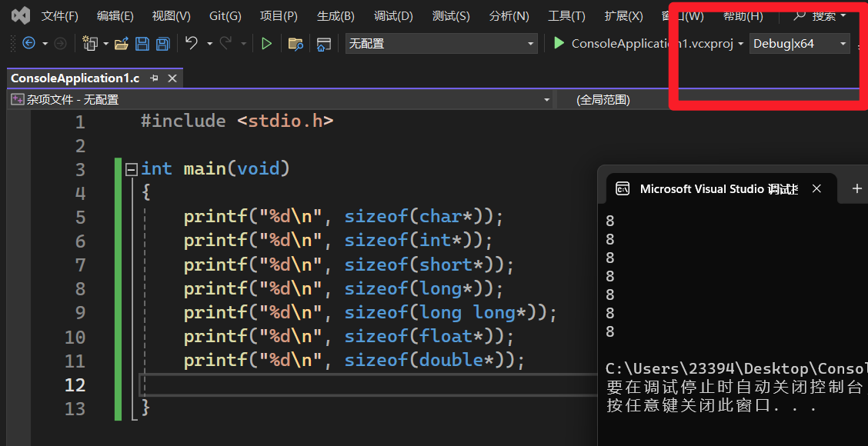Pin the ConsoleApplication1.c tab
The height and width of the screenshot is (446, 868).
[154, 78]
